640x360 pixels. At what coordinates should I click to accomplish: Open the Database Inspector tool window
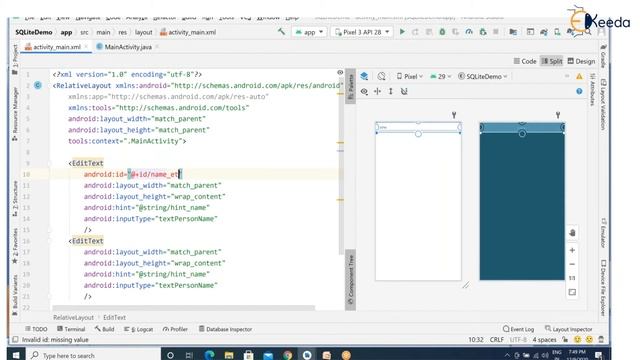(x=225, y=329)
